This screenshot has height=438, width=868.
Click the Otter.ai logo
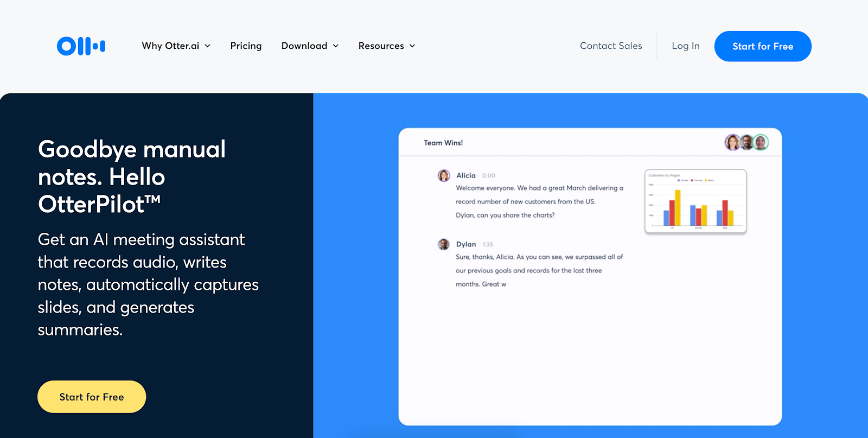point(81,46)
